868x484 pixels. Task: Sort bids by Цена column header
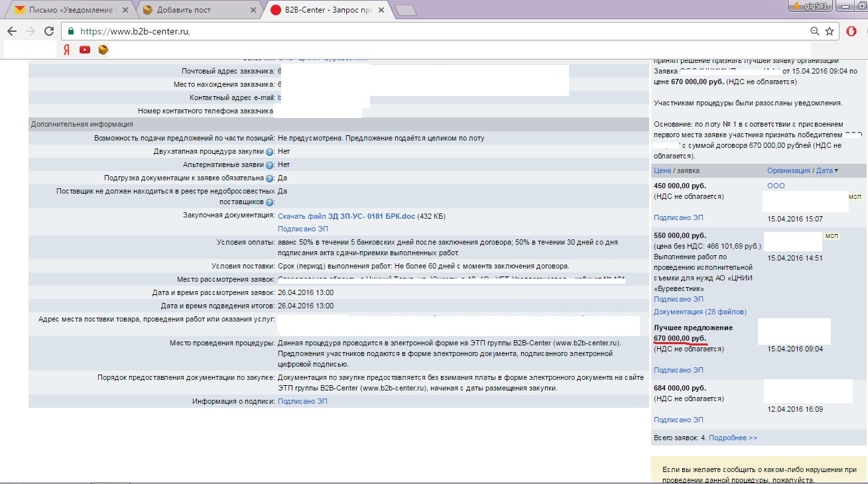pos(662,170)
